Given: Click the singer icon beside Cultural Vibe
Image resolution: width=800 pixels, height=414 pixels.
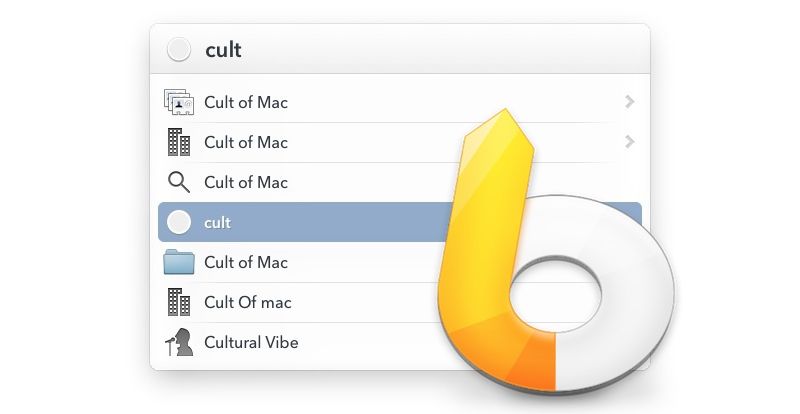Looking at the screenshot, I should 178,342.
